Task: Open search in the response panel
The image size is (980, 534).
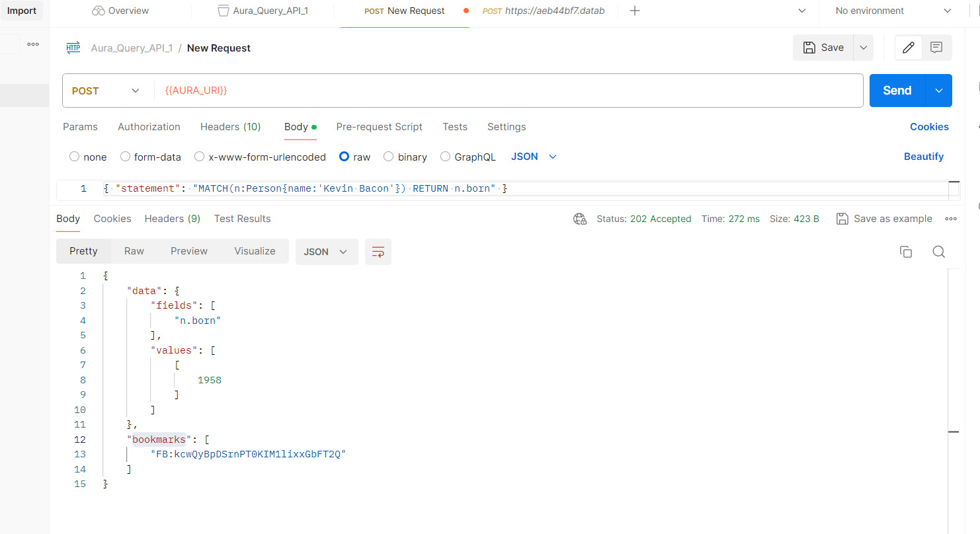Action: pyautogui.click(x=939, y=251)
